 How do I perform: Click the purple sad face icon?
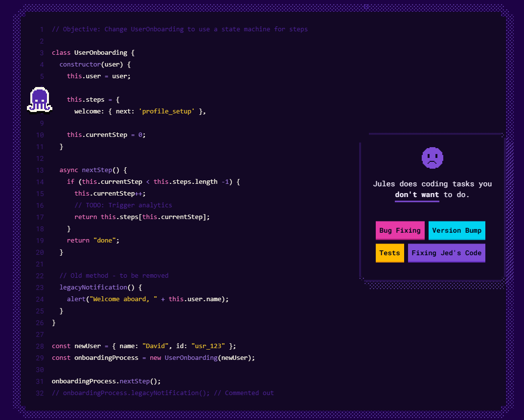point(432,158)
